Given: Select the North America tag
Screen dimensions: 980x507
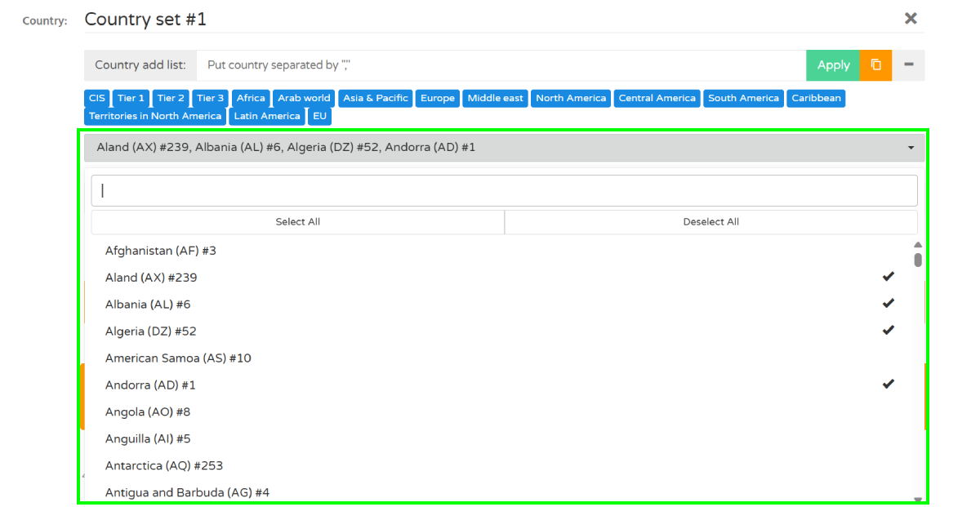Looking at the screenshot, I should (x=571, y=98).
